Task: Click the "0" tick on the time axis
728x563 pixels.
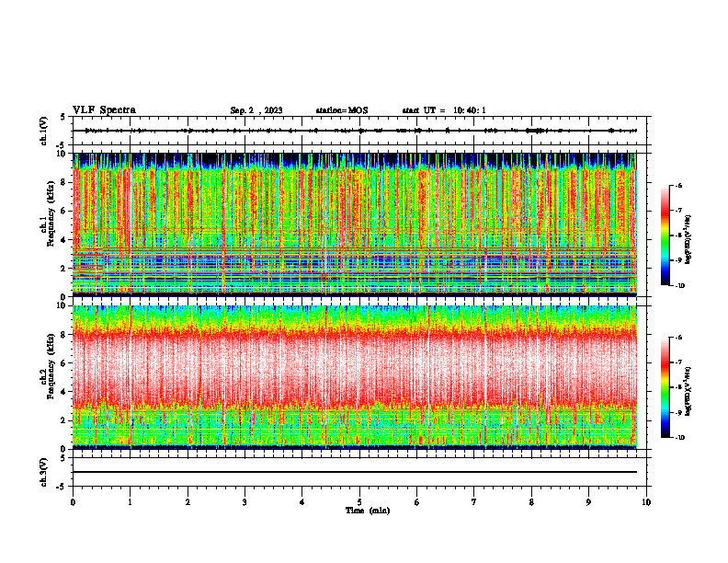Action: click(73, 502)
